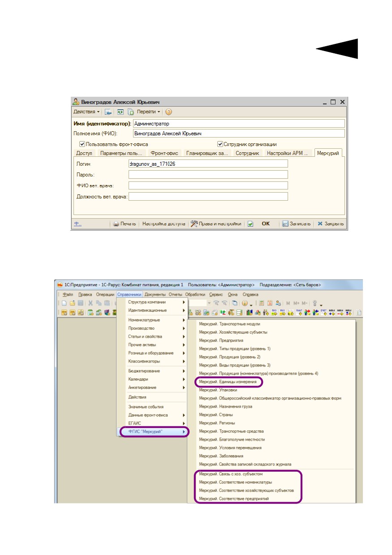Click the Записать floppy disk icon button
Screen dimensions: 392x555
point(285,224)
